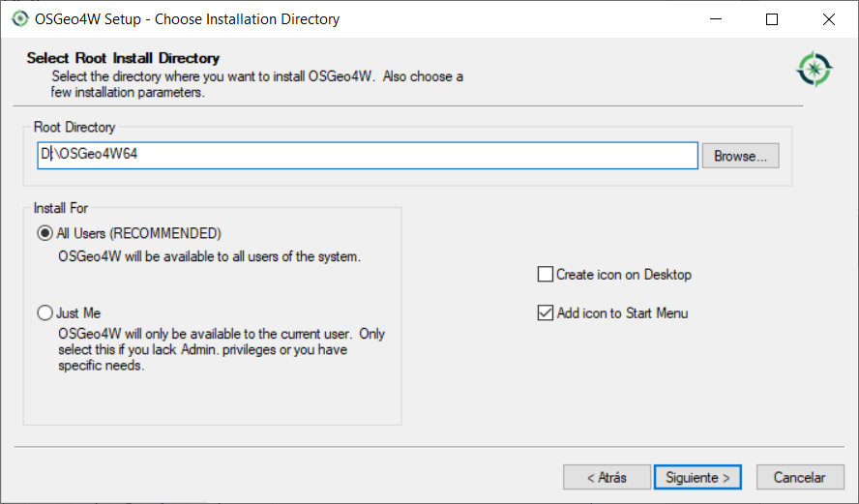
Task: Minimize the OSGeo4W Setup window
Action: 716,19
